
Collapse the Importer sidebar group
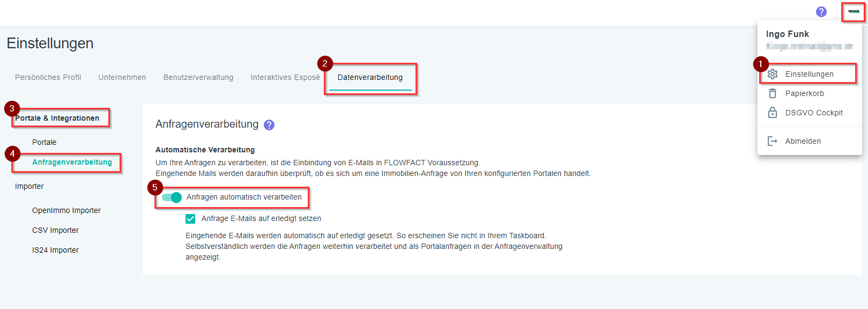[x=29, y=186]
